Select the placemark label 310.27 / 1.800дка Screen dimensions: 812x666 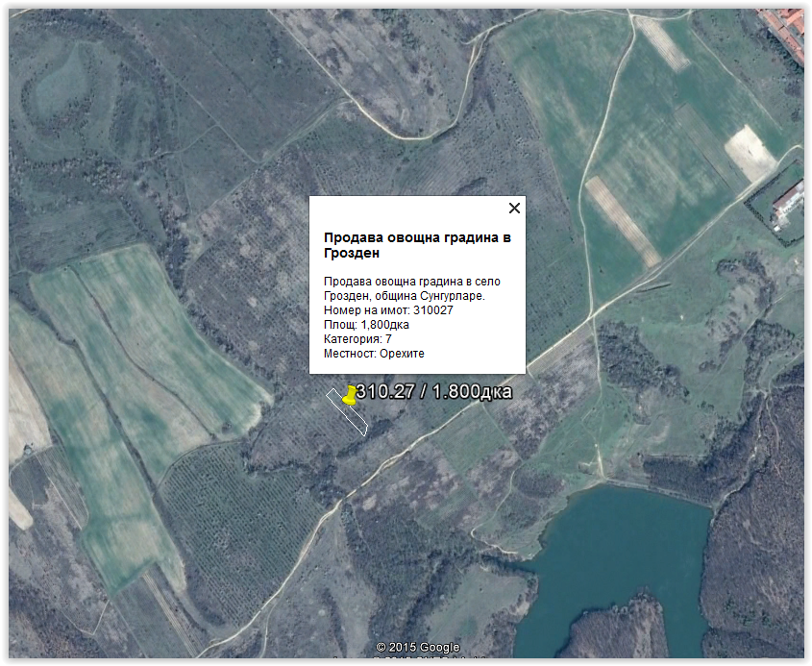434,391
